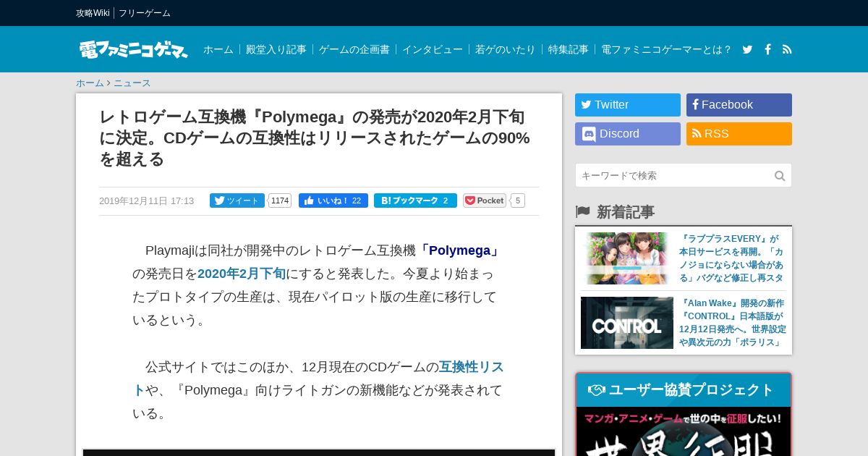Click the ユーザー協賛プロジェクト banner header
Screen dimensions: 868x456
click(x=684, y=390)
